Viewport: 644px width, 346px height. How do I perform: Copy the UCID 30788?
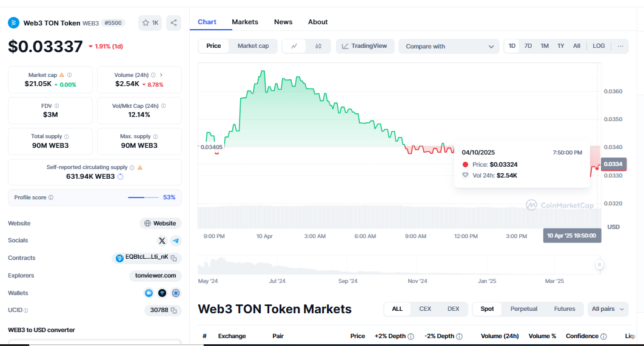pos(173,310)
